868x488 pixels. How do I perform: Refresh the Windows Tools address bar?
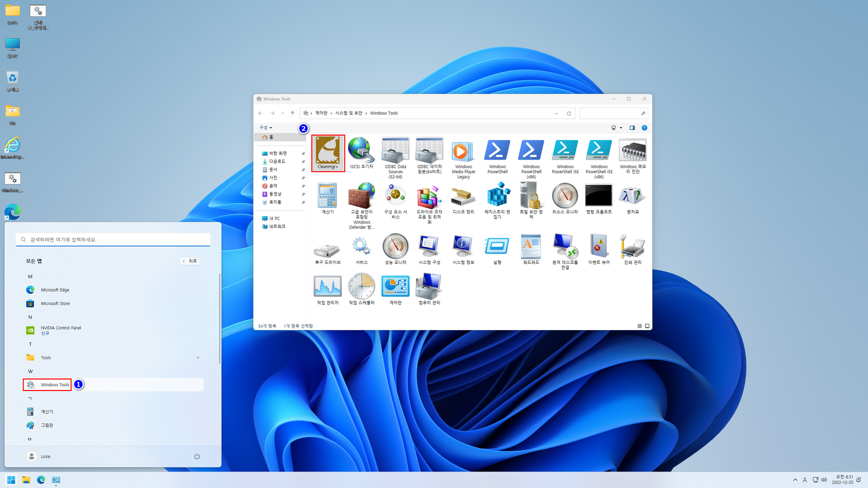(569, 113)
